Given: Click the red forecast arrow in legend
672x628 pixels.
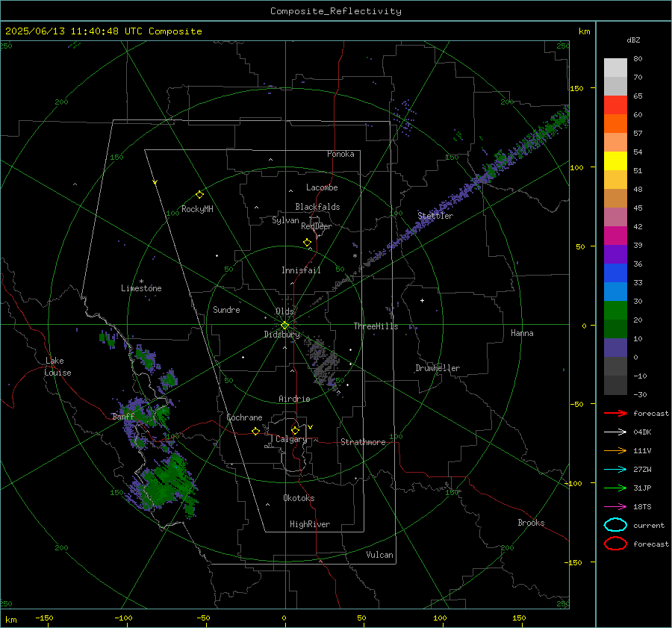Looking at the screenshot, I should point(615,413).
